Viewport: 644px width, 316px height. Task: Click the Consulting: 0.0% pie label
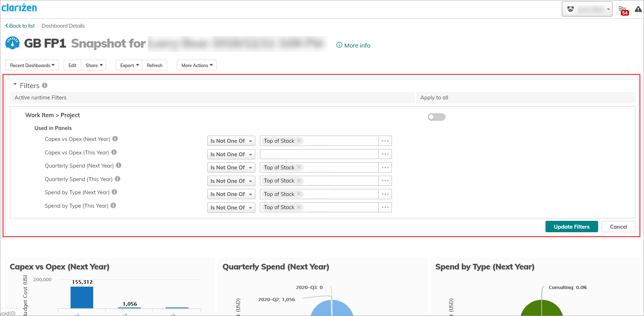[568, 287]
